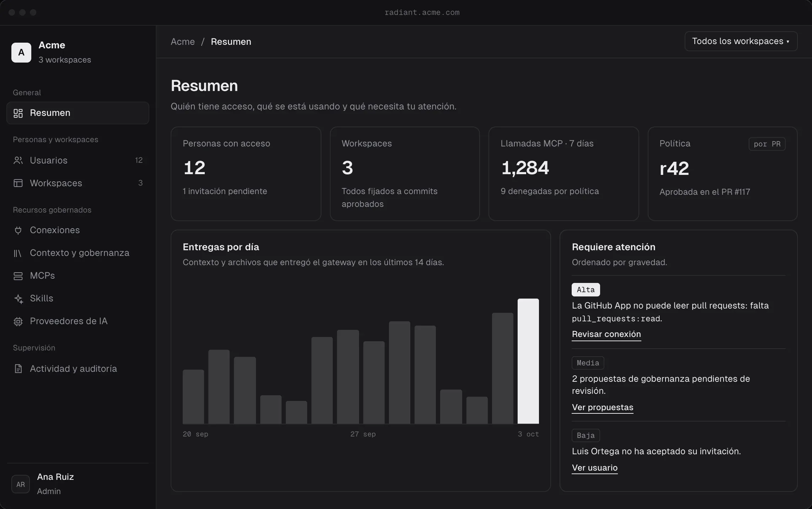Viewport: 812px width, 509px height.
Task: Click the radiant.acme.com address bar
Action: point(422,12)
